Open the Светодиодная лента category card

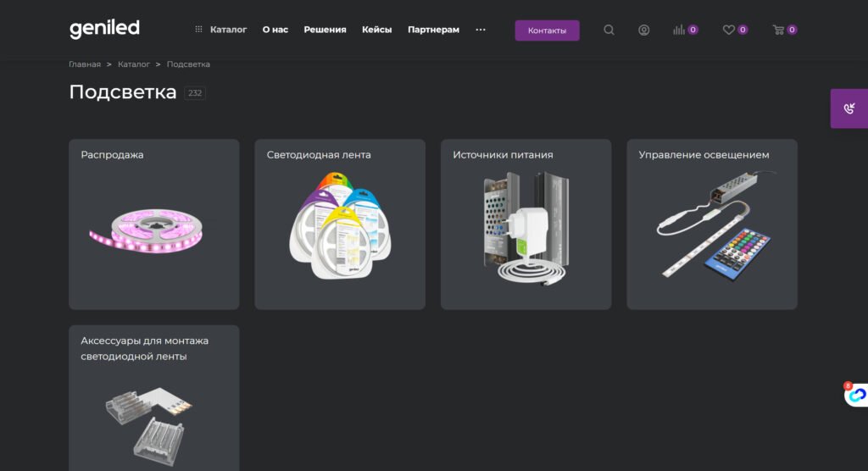click(339, 224)
